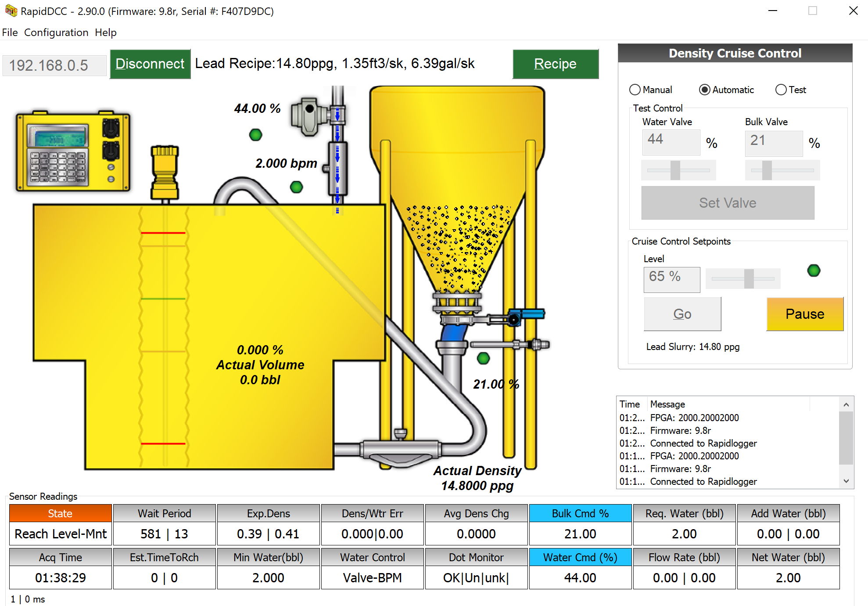Screen dimensions: 868x606
Task: Select the Manual mode radio button
Action: [650, 90]
